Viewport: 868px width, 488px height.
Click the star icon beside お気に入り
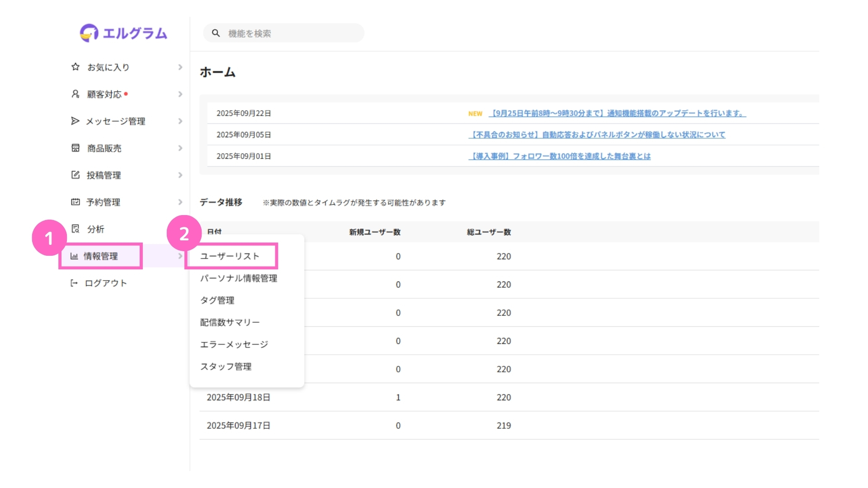pyautogui.click(x=75, y=67)
